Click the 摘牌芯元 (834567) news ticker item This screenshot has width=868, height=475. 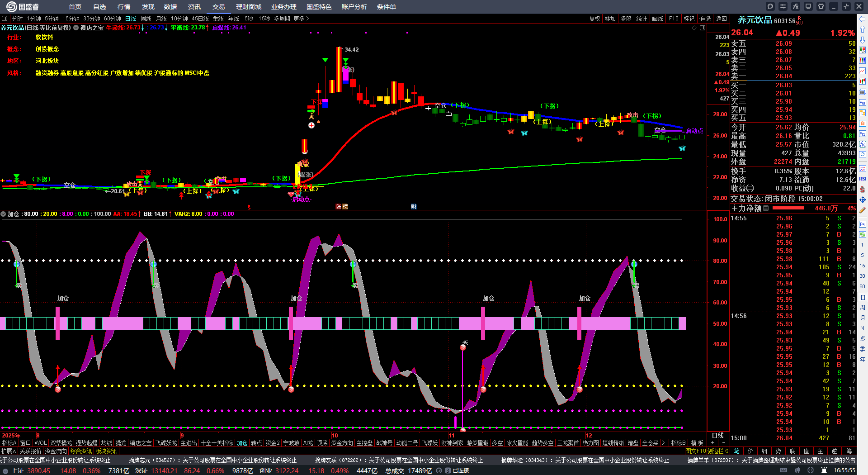point(213,460)
